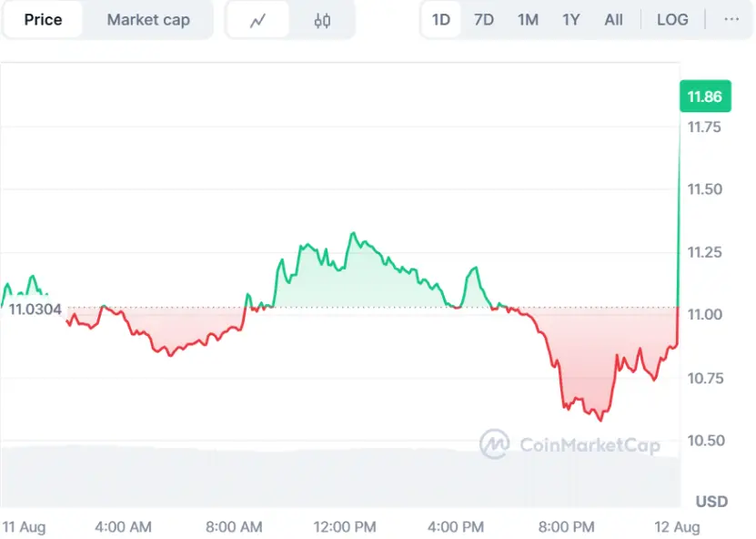The image size is (756, 539).
Task: Open the Price tab
Action: [x=43, y=19]
